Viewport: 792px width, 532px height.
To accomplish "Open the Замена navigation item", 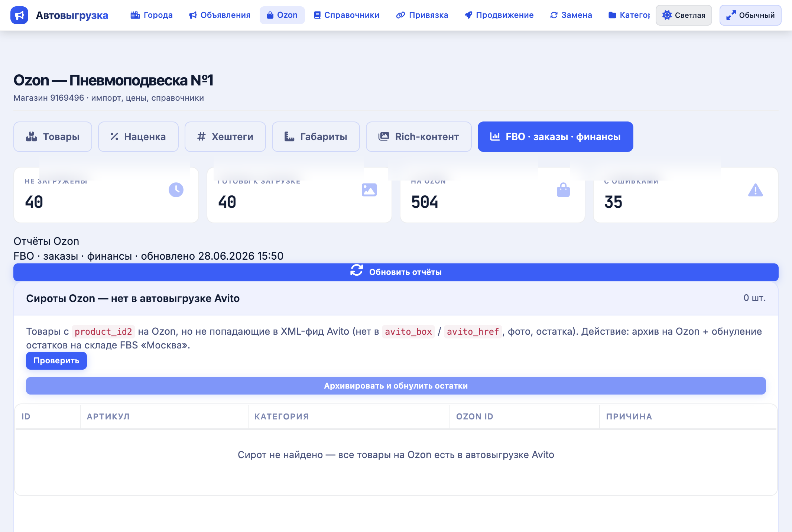I will [x=571, y=15].
